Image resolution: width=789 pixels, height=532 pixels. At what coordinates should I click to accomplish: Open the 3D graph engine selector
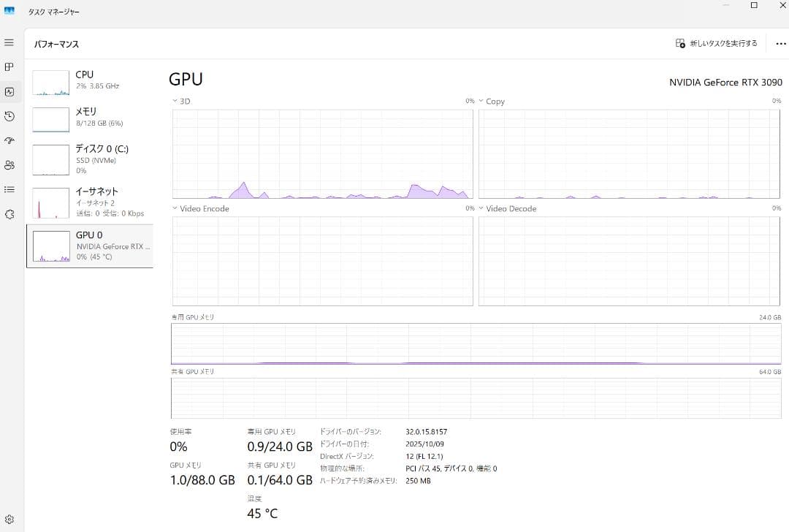pyautogui.click(x=180, y=101)
